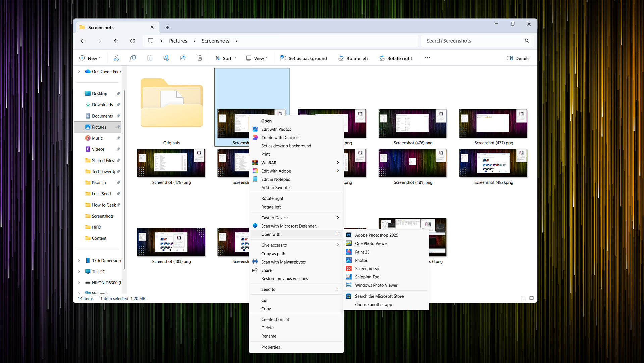The width and height of the screenshot is (644, 363).
Task: Go up one folder level arrow
Action: 116,41
